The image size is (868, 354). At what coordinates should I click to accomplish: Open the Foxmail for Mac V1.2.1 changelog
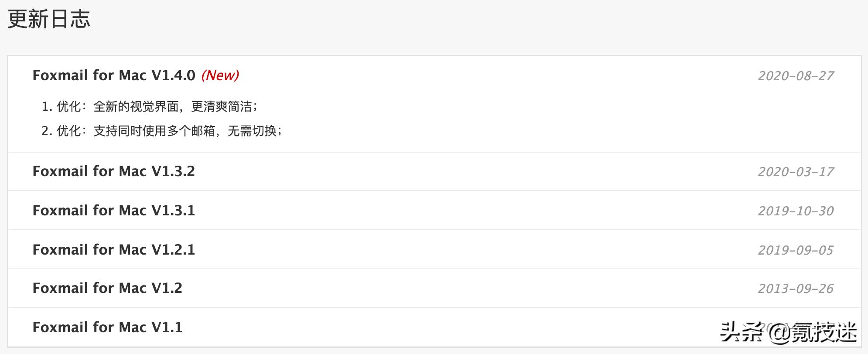113,250
